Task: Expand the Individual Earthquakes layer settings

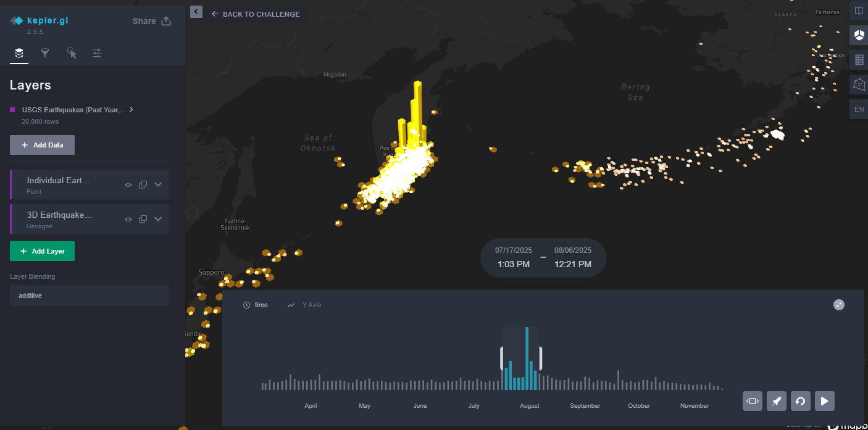Action: coord(158,184)
